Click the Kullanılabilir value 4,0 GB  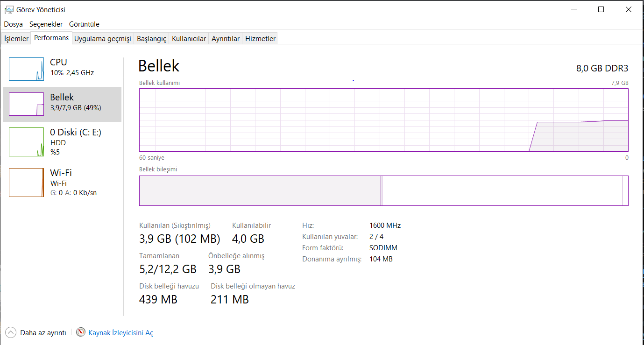(248, 239)
